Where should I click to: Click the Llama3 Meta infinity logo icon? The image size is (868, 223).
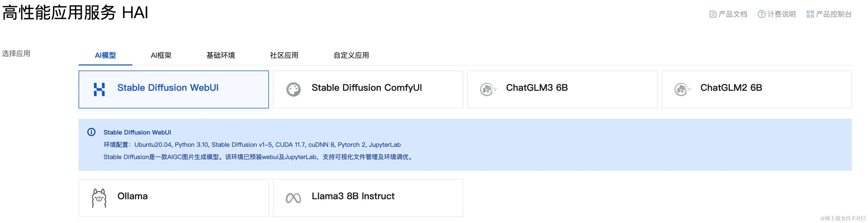[x=293, y=198]
